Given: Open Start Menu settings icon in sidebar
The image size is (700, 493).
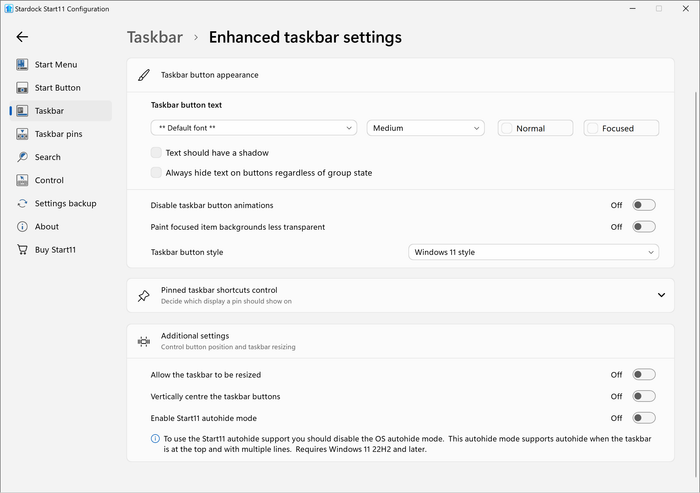Looking at the screenshot, I should pos(22,64).
